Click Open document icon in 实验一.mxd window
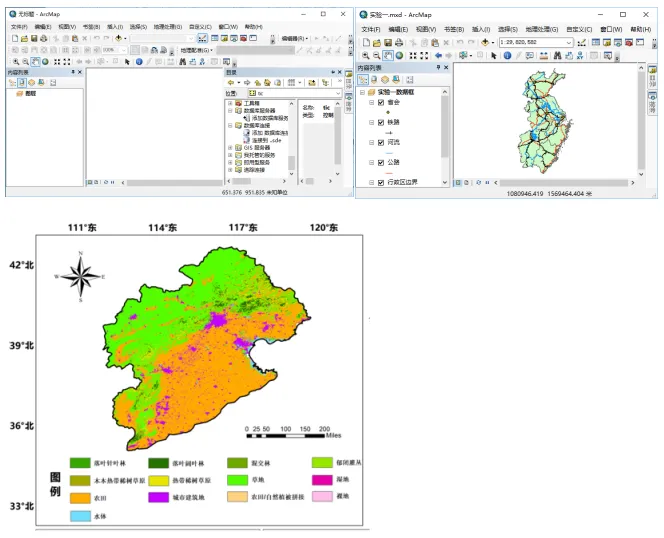Viewport: 664px width, 538px height. pyautogui.click(x=376, y=42)
